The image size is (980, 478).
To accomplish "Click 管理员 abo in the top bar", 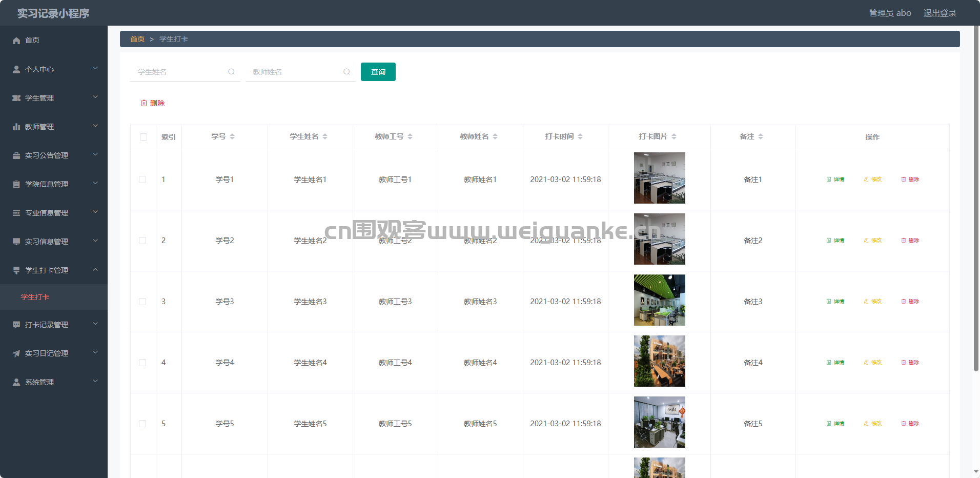I will (890, 13).
